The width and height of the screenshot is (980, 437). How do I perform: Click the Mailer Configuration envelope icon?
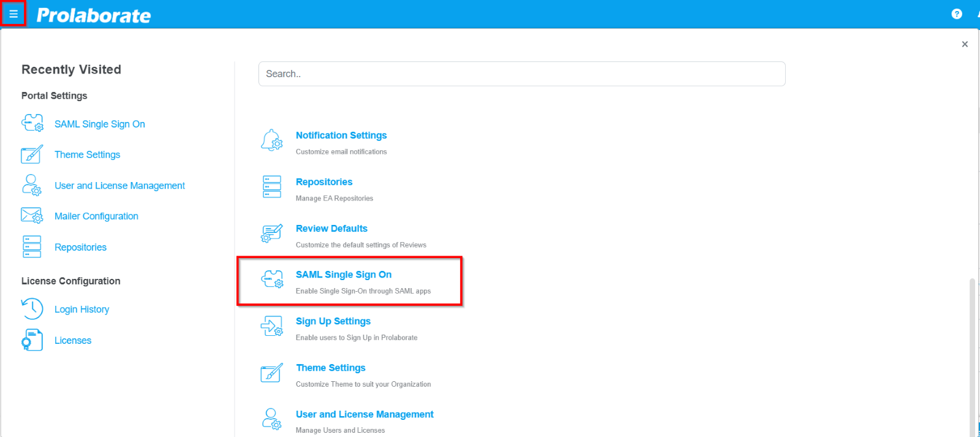pyautogui.click(x=32, y=216)
